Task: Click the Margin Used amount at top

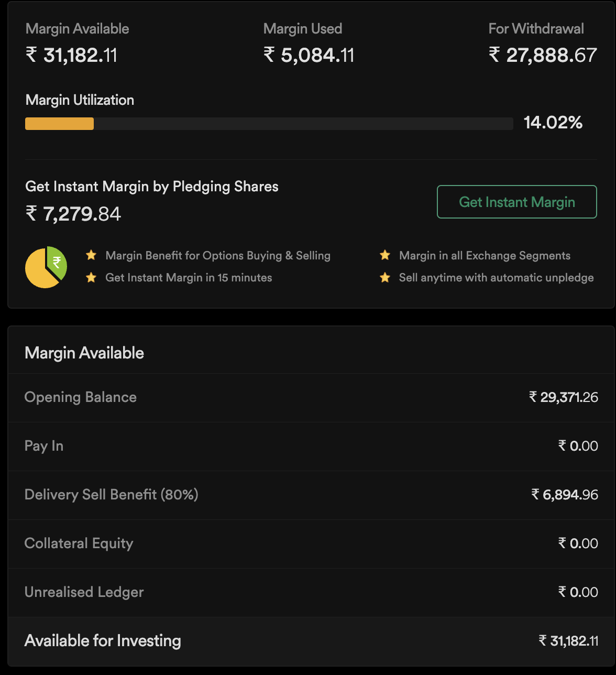Action: pyautogui.click(x=309, y=55)
